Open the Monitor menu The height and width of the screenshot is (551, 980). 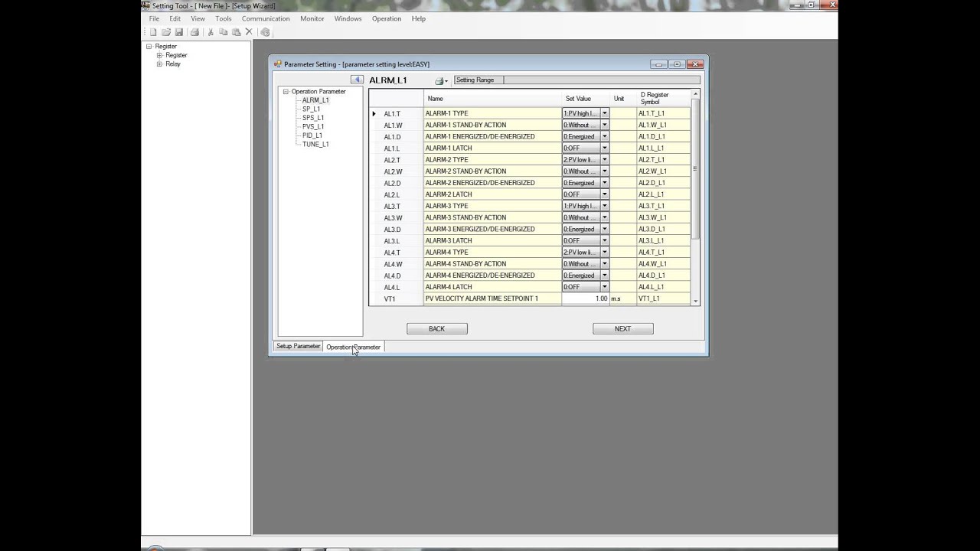[312, 18]
